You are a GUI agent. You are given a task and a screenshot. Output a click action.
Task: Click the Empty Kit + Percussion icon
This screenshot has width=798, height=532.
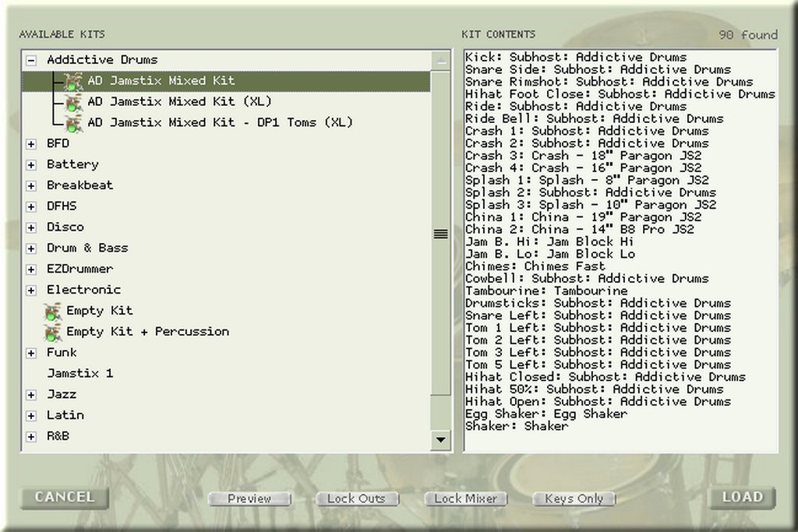pyautogui.click(x=53, y=333)
